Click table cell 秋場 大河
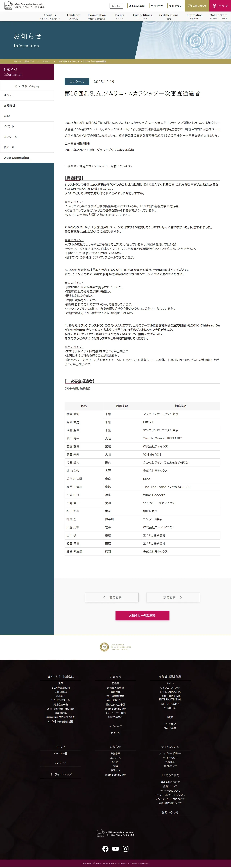231x868 pixels. [84, 414]
